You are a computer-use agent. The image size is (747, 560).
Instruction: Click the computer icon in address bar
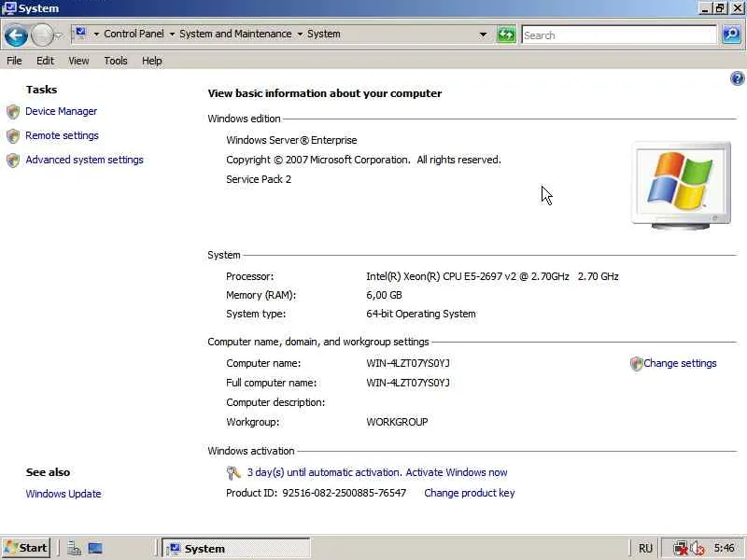click(x=80, y=33)
